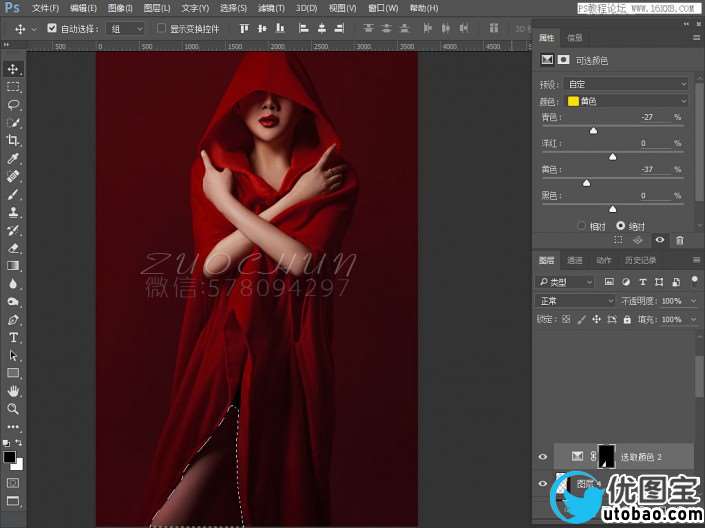Enable the 自动选择 checkbox
The height and width of the screenshot is (528, 705).
[52, 28]
